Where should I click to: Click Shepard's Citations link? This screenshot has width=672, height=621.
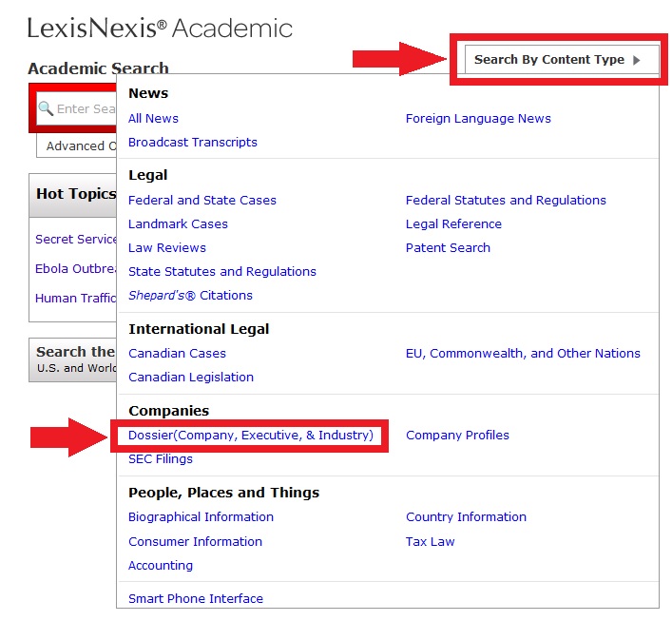tap(190, 296)
